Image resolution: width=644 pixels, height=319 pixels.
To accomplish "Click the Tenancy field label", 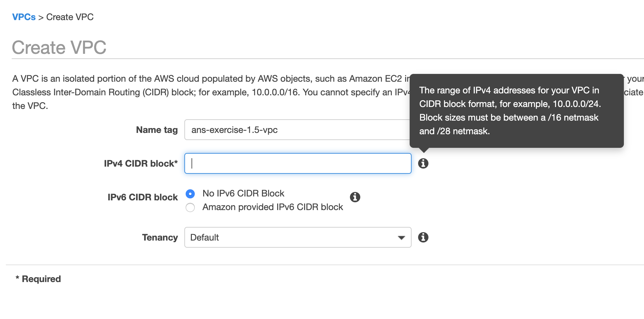I will coord(160,237).
